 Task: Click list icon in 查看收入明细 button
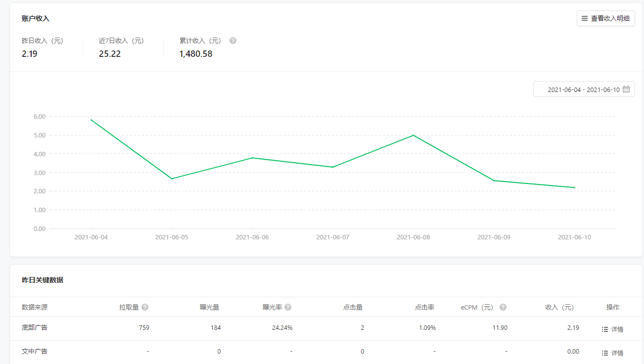point(585,18)
